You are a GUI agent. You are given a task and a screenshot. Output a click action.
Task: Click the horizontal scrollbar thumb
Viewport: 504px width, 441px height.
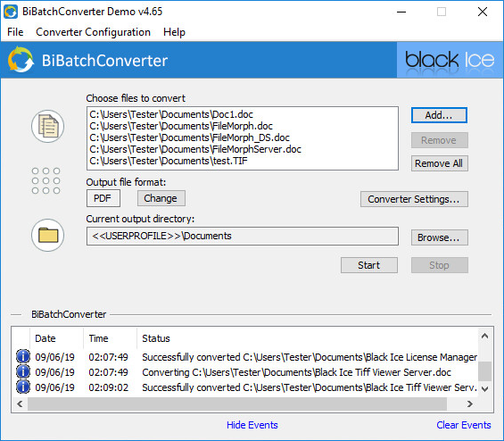pos(237,404)
